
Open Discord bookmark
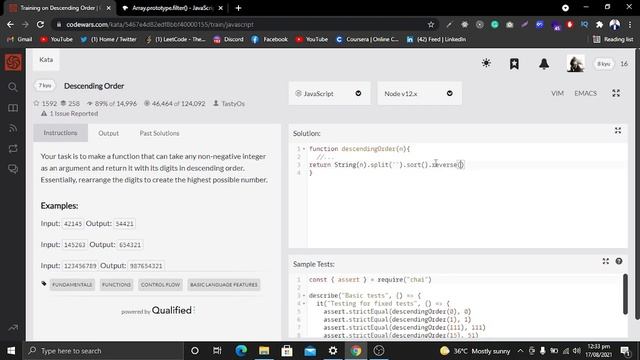(x=228, y=39)
